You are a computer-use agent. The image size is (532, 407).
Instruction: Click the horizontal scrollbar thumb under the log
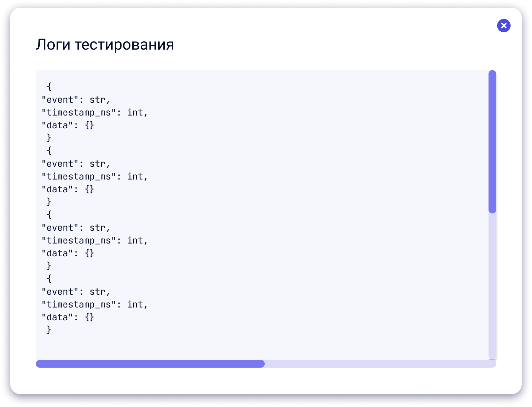pyautogui.click(x=150, y=364)
